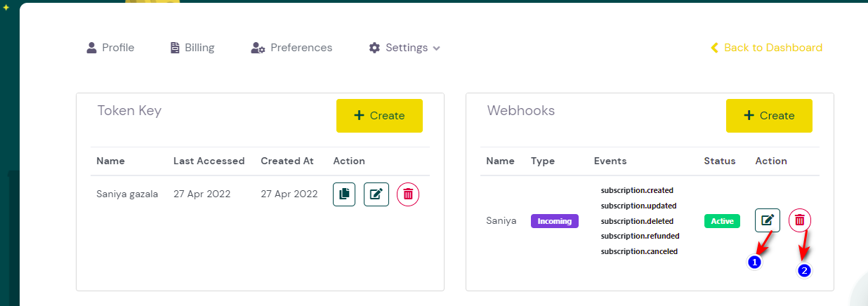Viewport: 868px width, 306px height.
Task: Open the Profile tab
Action: (110, 48)
